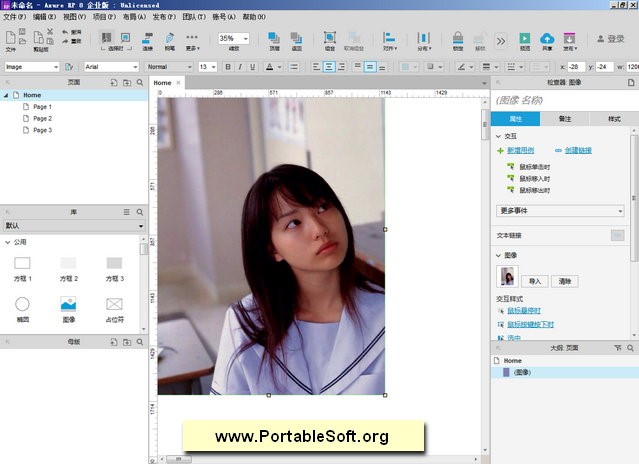Open the zoom level 35% dropdown
This screenshot has width=639, height=464.
pyautogui.click(x=234, y=38)
